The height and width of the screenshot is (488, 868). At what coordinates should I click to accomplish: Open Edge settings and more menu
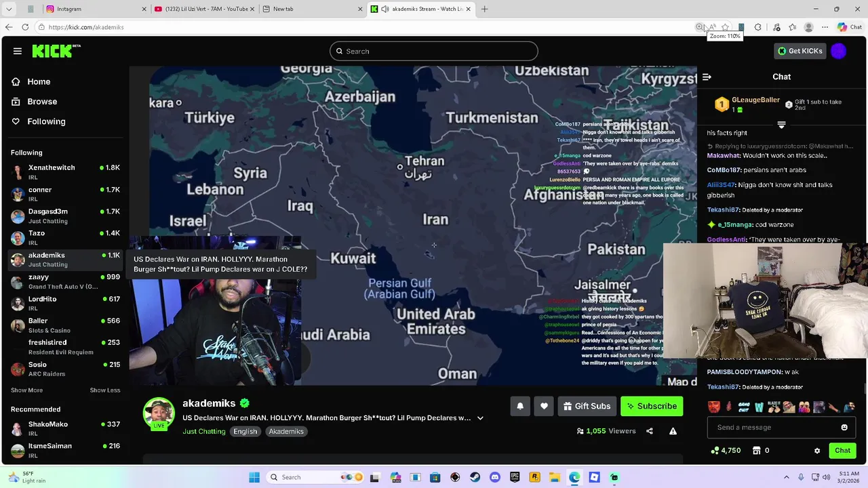825,27
